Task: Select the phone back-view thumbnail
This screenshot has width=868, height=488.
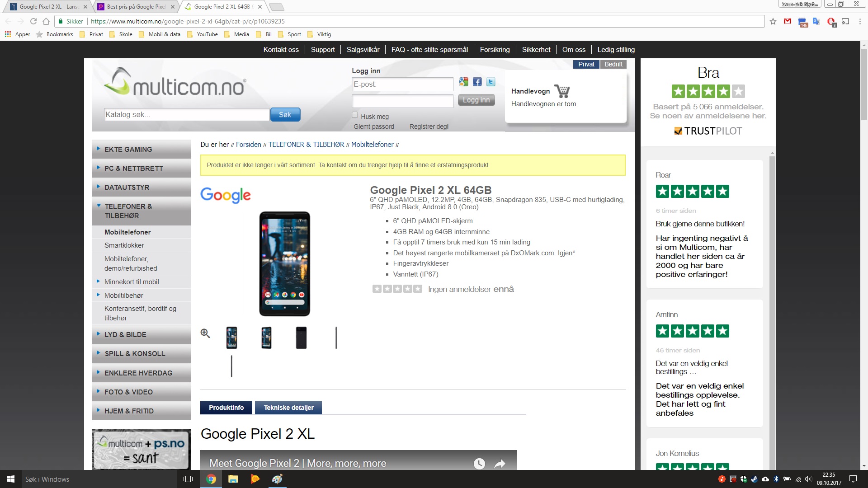Action: (x=301, y=338)
